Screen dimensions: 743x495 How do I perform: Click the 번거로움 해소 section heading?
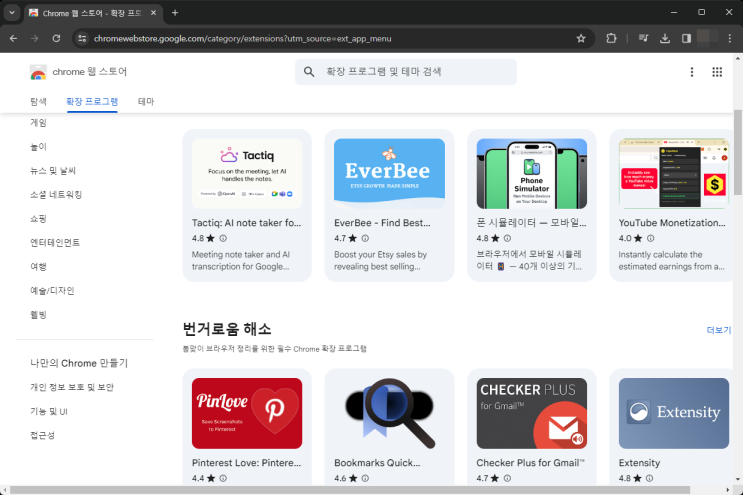pyautogui.click(x=227, y=329)
